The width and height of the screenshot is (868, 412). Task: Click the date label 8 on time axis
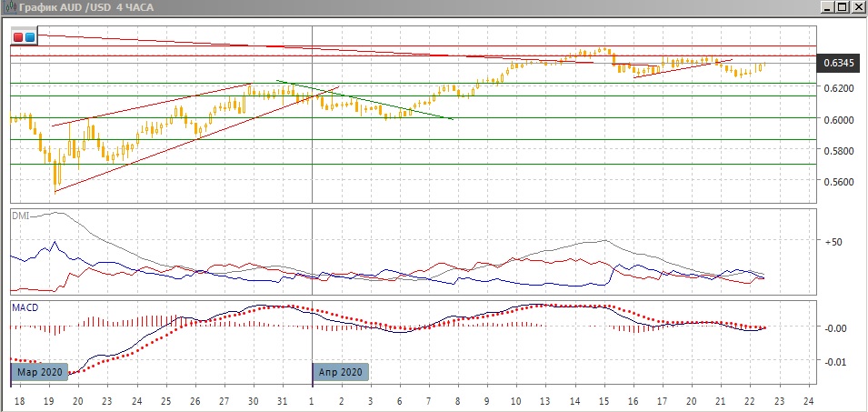458,401
